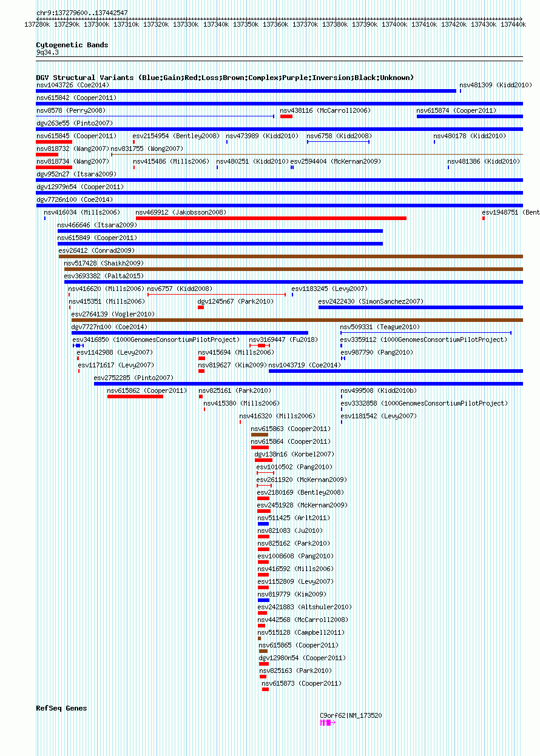Click nsv615849 (Cooper2011) label
The image size is (540, 756).
click(x=97, y=238)
